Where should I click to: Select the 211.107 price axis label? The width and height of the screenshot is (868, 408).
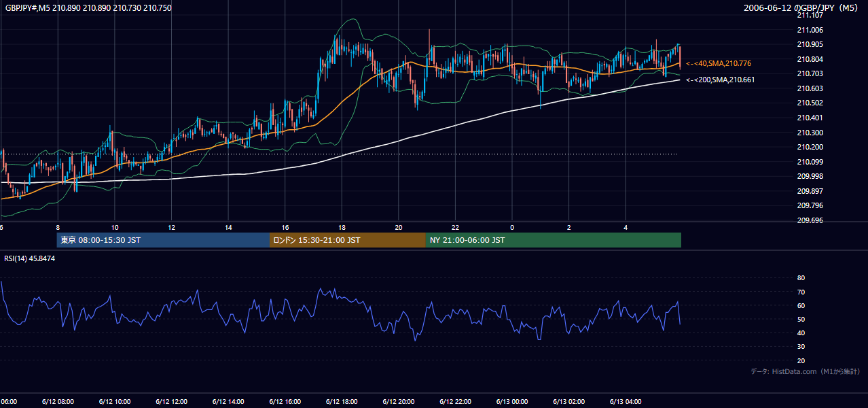810,15
